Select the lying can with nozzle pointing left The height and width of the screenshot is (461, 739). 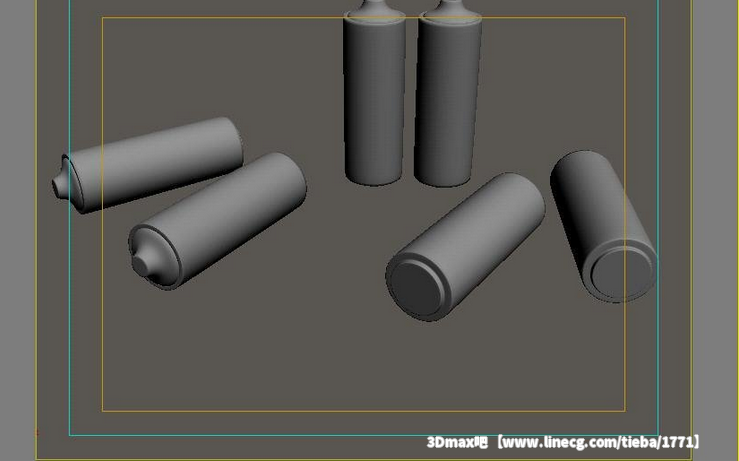click(148, 164)
